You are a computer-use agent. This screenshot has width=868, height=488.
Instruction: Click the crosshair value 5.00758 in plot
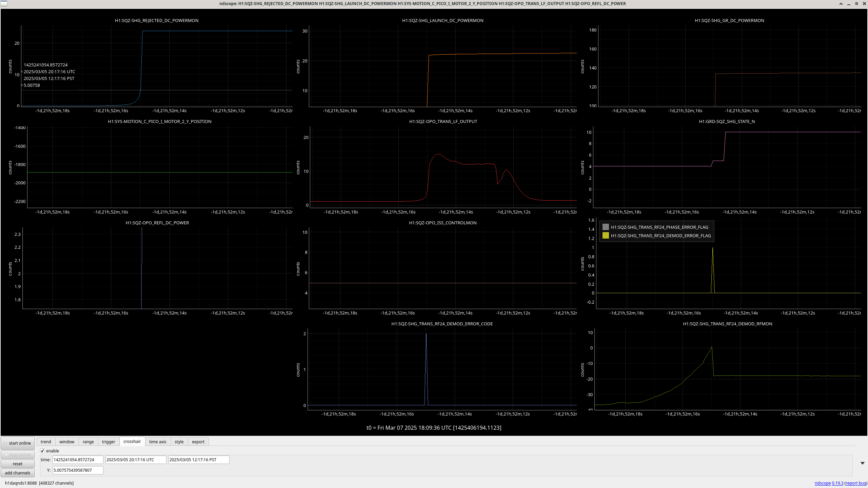click(x=32, y=85)
